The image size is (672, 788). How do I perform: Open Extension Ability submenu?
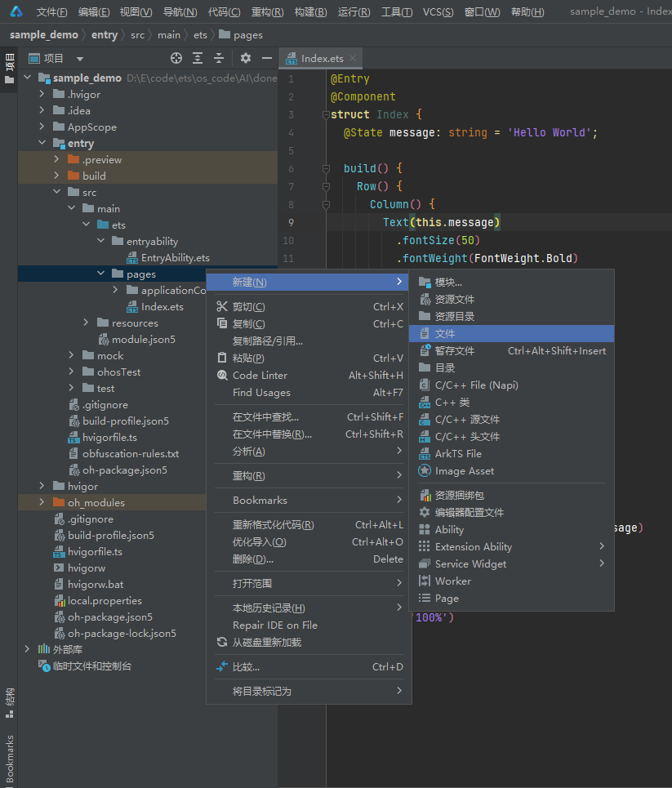[x=512, y=547]
